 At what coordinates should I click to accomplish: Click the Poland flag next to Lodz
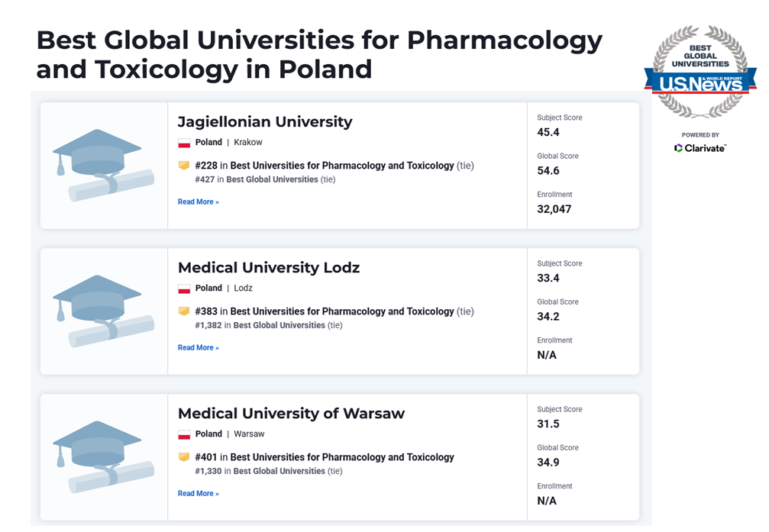click(x=184, y=289)
